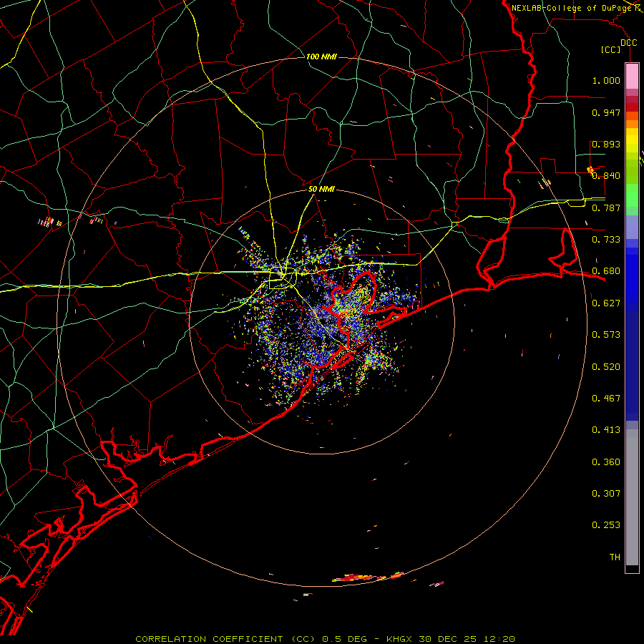Click the 0.573 scale value
This screenshot has width=644, height=644.
coord(606,335)
